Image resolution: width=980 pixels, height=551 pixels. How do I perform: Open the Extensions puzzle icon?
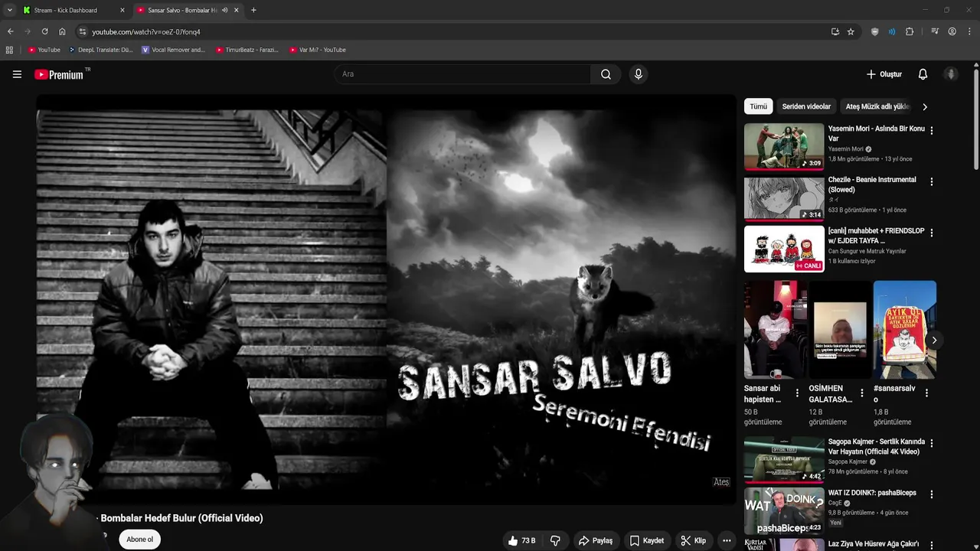910,31
